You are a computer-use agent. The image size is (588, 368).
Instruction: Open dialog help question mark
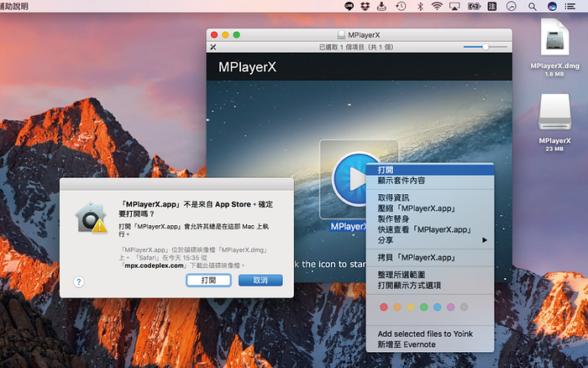79,281
